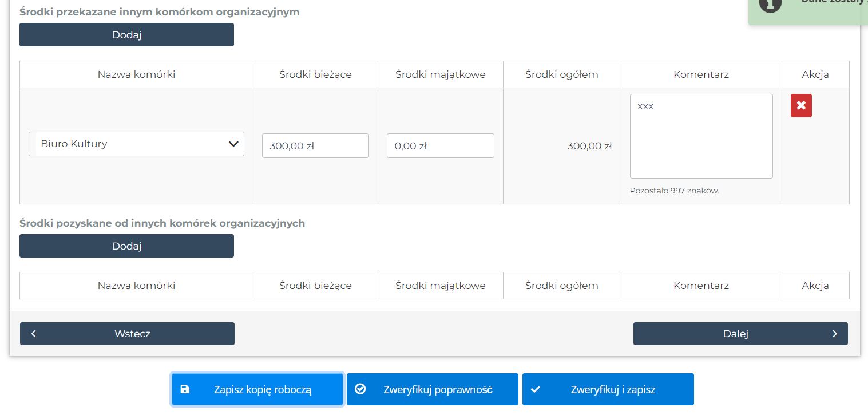Screen dimensions: 868x415
Task: Click into the Komentarz text area containing xxx
Action: click(x=701, y=136)
